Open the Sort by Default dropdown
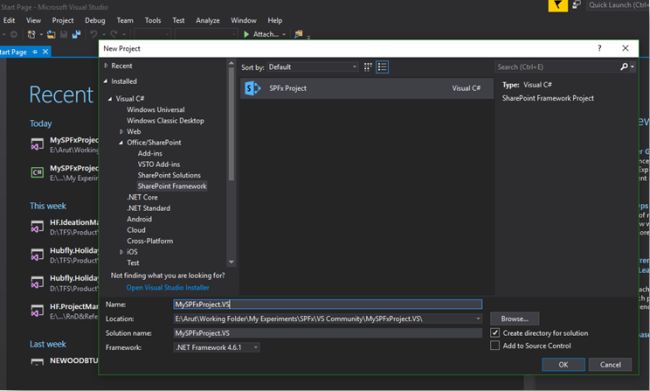Viewport: 650px width, 391px height. point(313,67)
